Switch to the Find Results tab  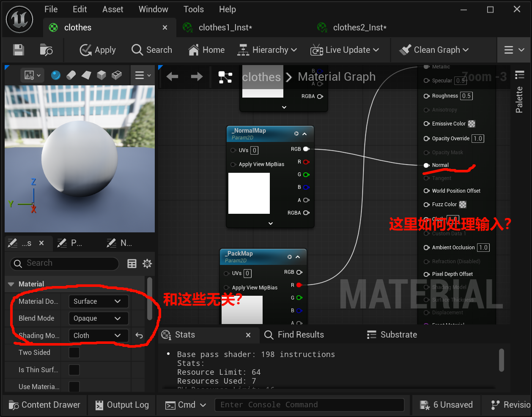click(294, 335)
